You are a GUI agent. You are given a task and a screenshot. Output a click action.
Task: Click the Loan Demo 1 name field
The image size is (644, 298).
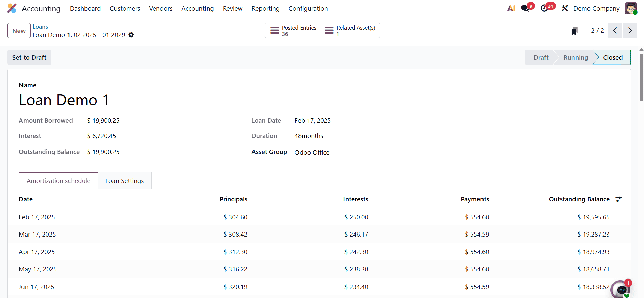tap(64, 100)
